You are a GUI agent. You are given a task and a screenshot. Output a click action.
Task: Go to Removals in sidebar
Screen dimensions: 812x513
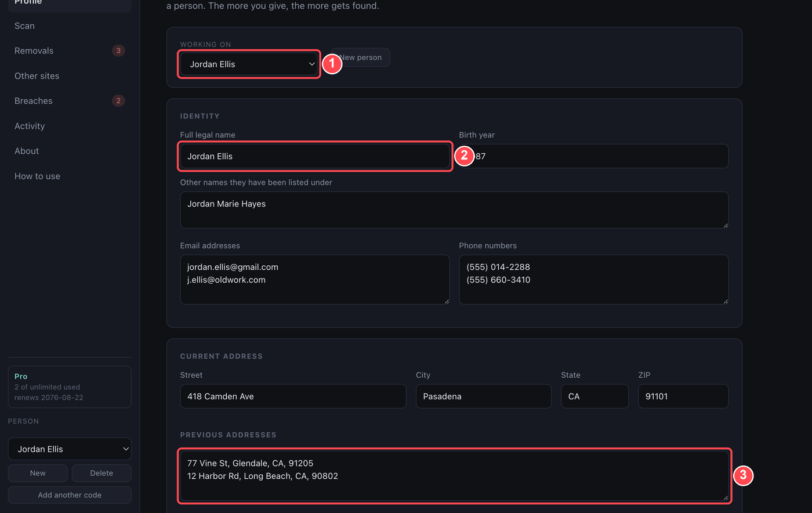70,50
